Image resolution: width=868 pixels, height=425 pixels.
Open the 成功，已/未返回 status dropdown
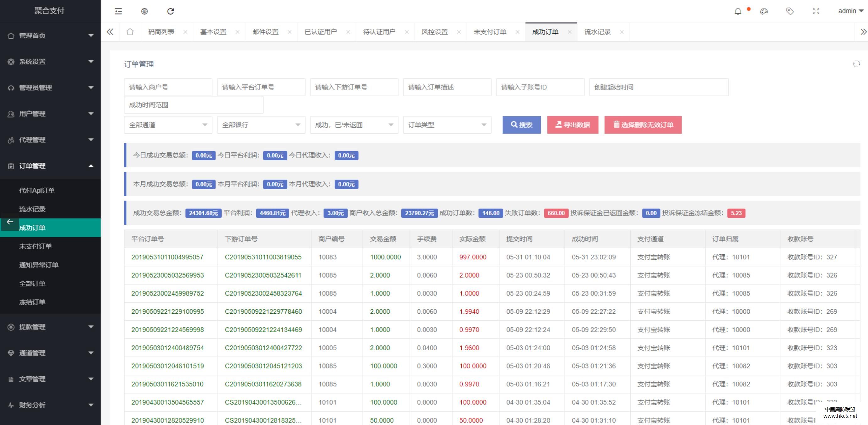(354, 125)
